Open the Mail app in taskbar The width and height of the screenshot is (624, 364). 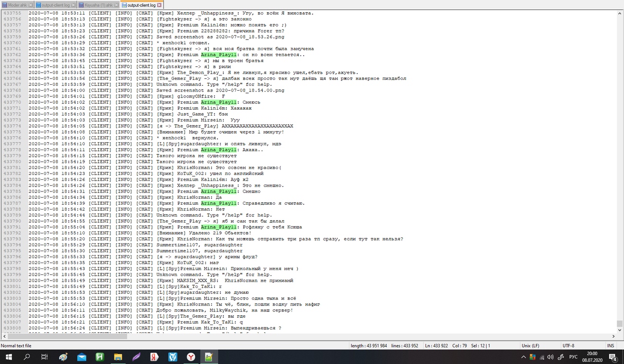click(x=81, y=357)
